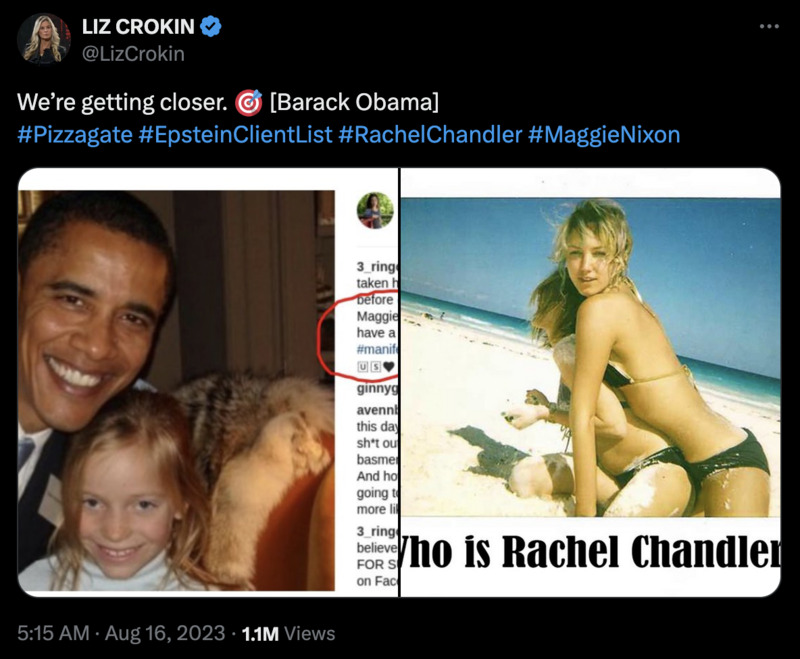Click the ginnyg commenter username
The width and height of the screenshot is (800, 659).
[x=377, y=389]
